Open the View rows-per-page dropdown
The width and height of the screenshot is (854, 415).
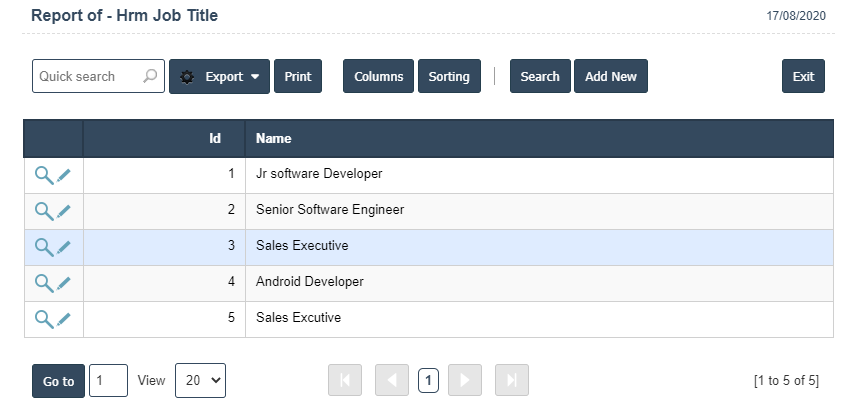(200, 380)
